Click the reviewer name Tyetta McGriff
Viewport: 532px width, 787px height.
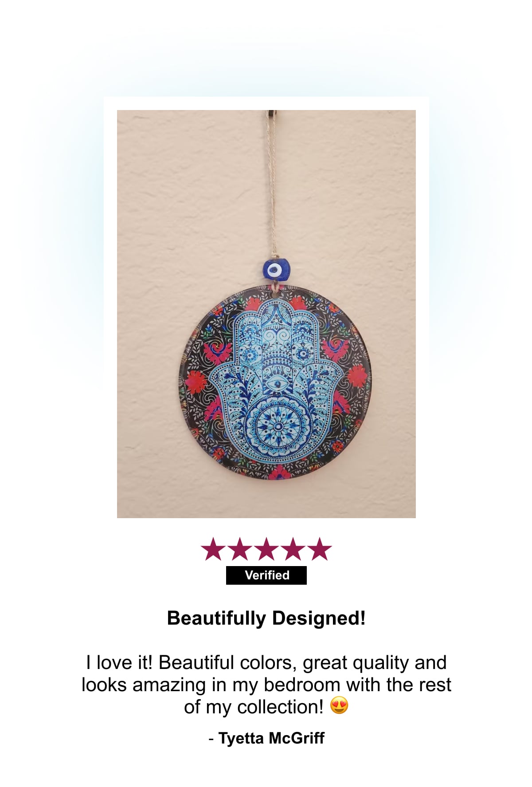pyautogui.click(x=271, y=738)
